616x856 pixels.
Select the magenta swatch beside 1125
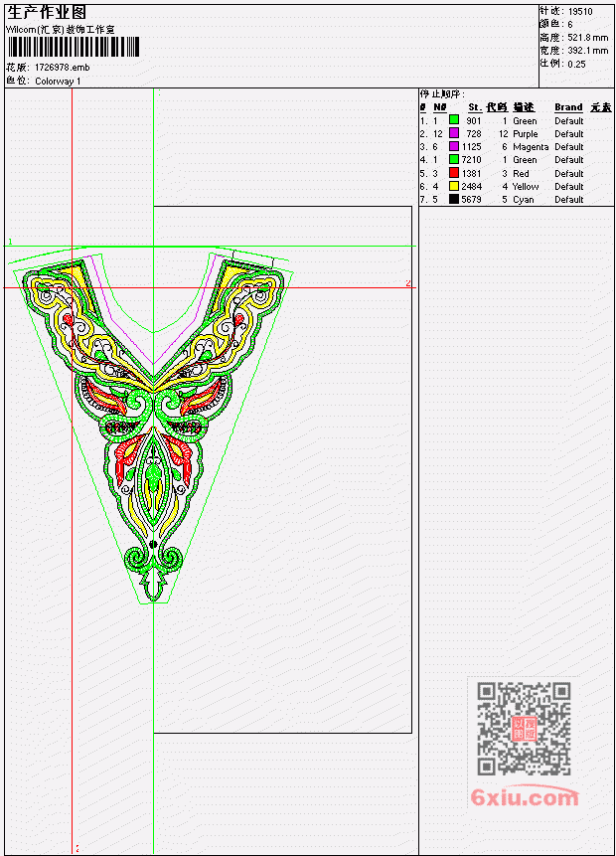point(453,146)
